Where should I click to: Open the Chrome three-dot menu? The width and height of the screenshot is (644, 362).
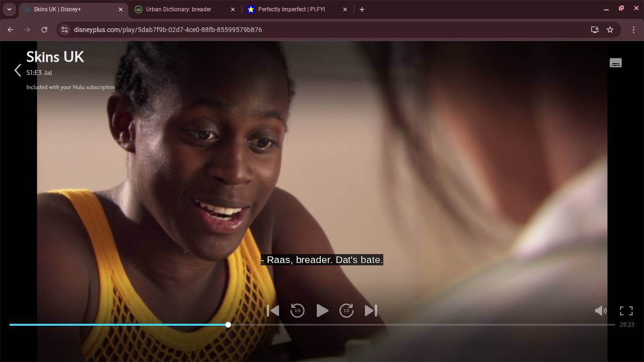[634, 30]
